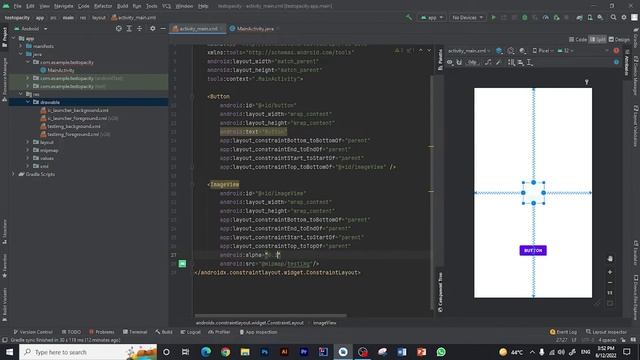Open Chrome from the taskbar
Screen dimensions: 640x360
point(225,352)
